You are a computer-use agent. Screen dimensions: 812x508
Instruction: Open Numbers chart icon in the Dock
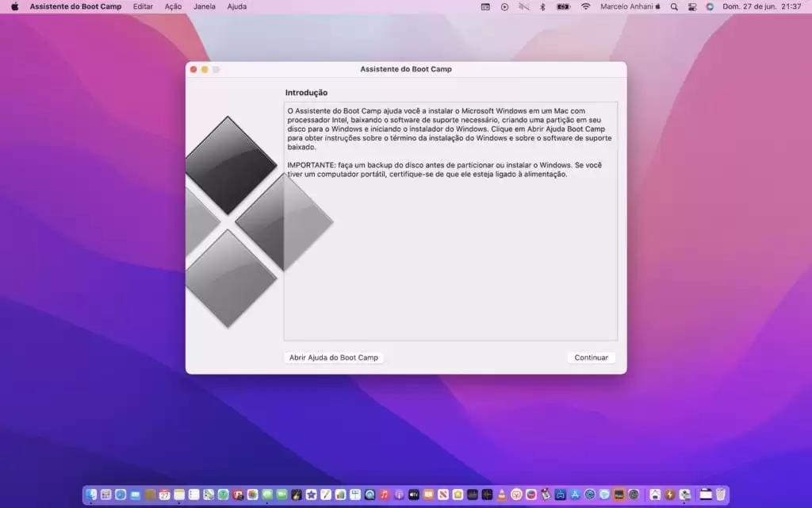341,495
